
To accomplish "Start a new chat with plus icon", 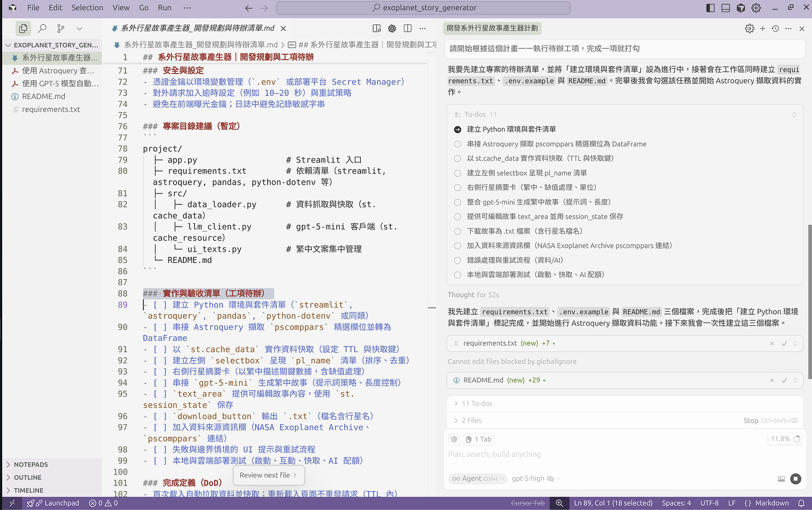I will pyautogui.click(x=762, y=28).
